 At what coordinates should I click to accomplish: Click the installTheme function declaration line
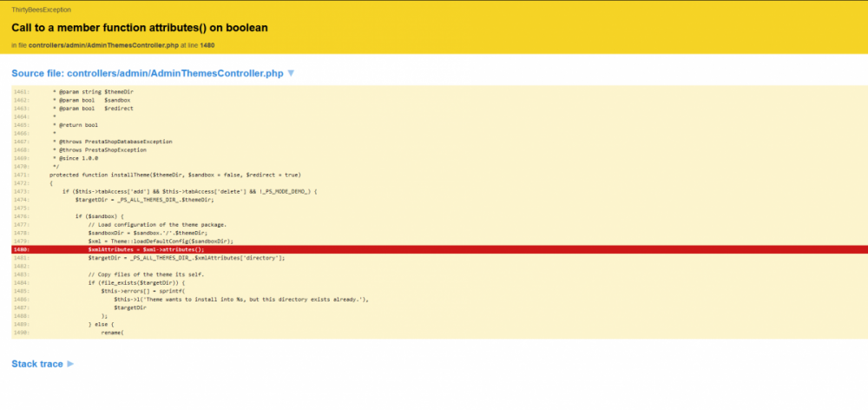point(175,175)
